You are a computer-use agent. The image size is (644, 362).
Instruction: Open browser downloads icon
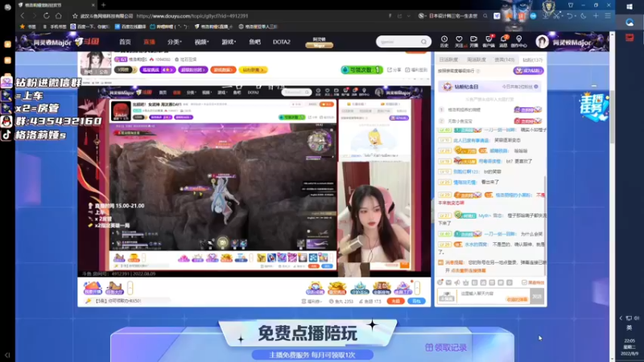click(x=546, y=16)
